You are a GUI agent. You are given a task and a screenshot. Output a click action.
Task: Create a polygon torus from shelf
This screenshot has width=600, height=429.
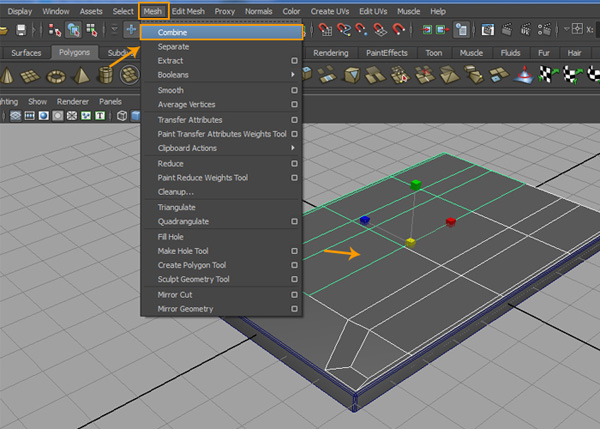coord(56,76)
